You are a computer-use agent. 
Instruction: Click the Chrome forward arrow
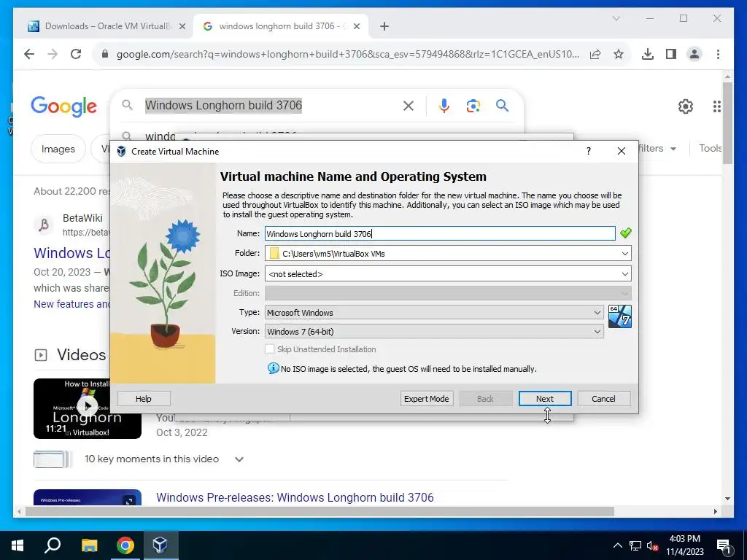point(53,54)
